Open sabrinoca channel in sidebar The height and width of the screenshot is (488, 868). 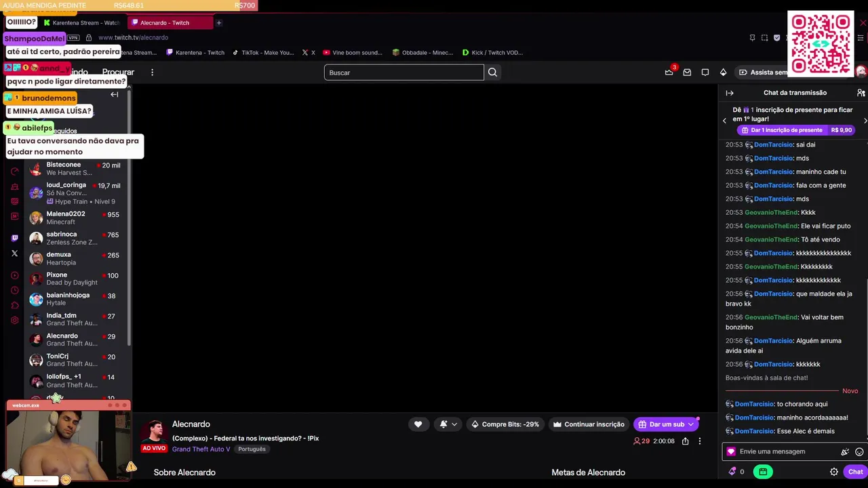click(75, 238)
